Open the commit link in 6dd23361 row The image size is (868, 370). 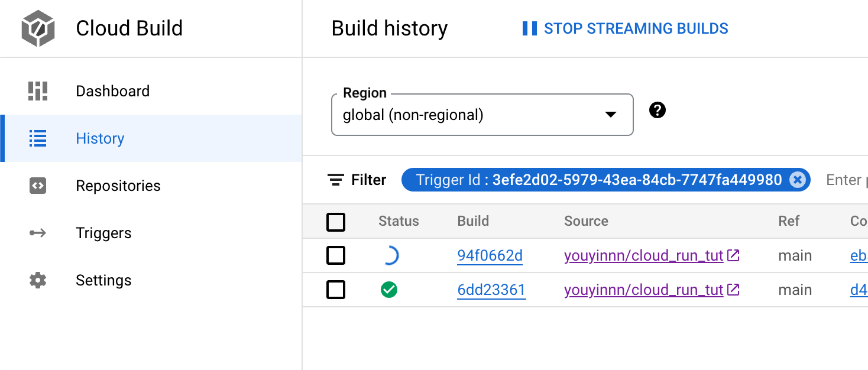(859, 290)
